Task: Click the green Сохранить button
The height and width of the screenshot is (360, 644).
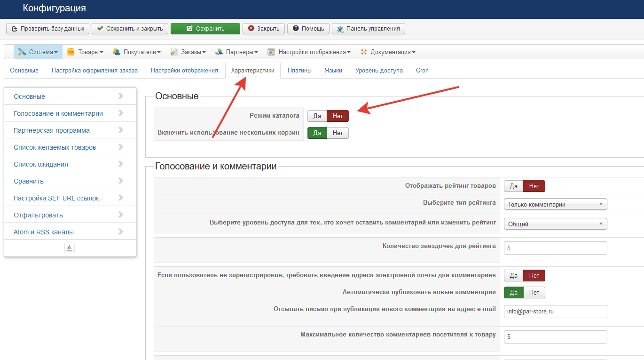Action: point(205,29)
